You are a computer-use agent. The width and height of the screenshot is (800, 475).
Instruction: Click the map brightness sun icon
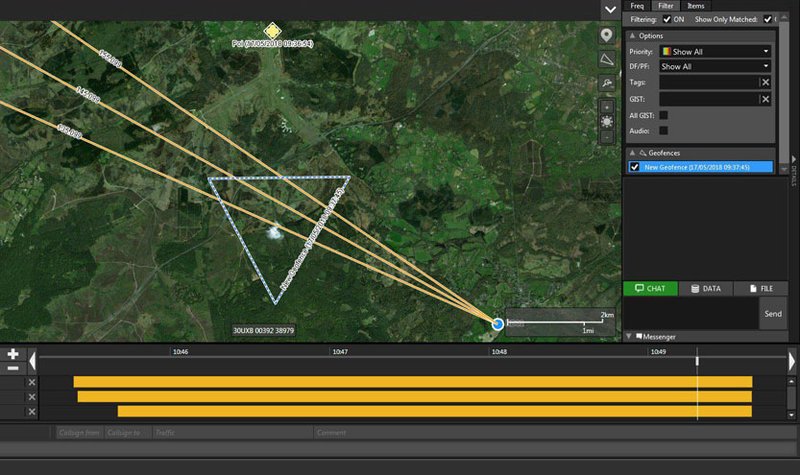(x=607, y=121)
